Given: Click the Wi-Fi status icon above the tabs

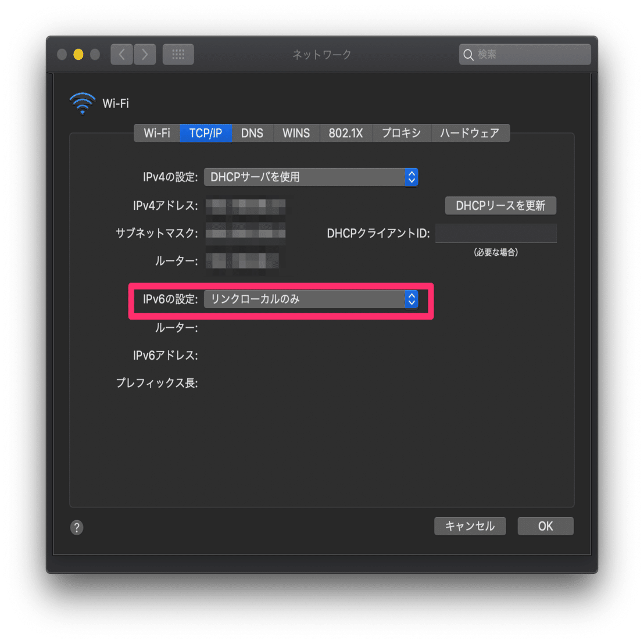Looking at the screenshot, I should tap(82, 102).
